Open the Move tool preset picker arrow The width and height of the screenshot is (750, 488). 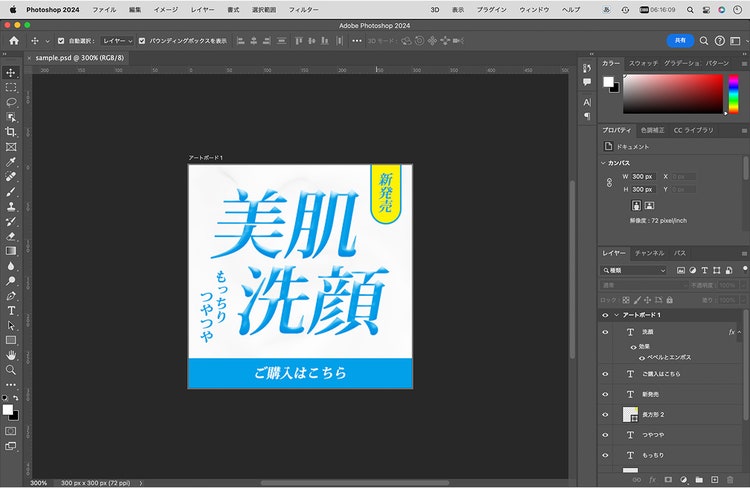pyautogui.click(x=47, y=41)
